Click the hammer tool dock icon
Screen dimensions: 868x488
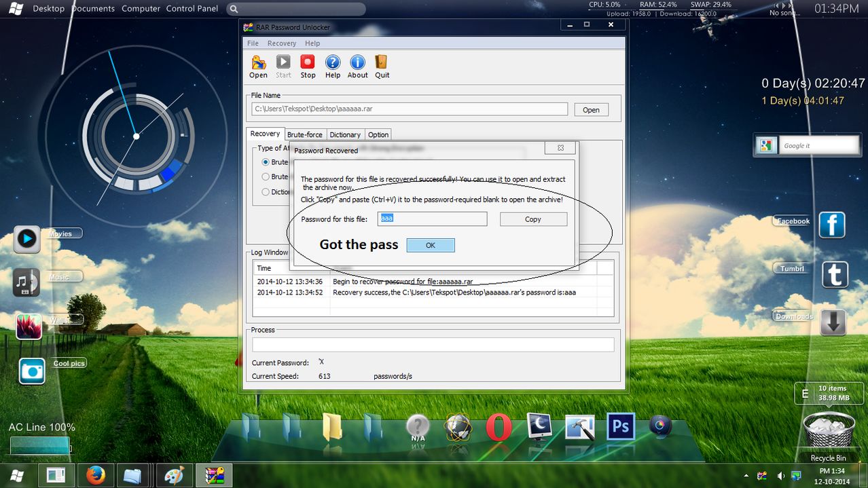coord(580,428)
